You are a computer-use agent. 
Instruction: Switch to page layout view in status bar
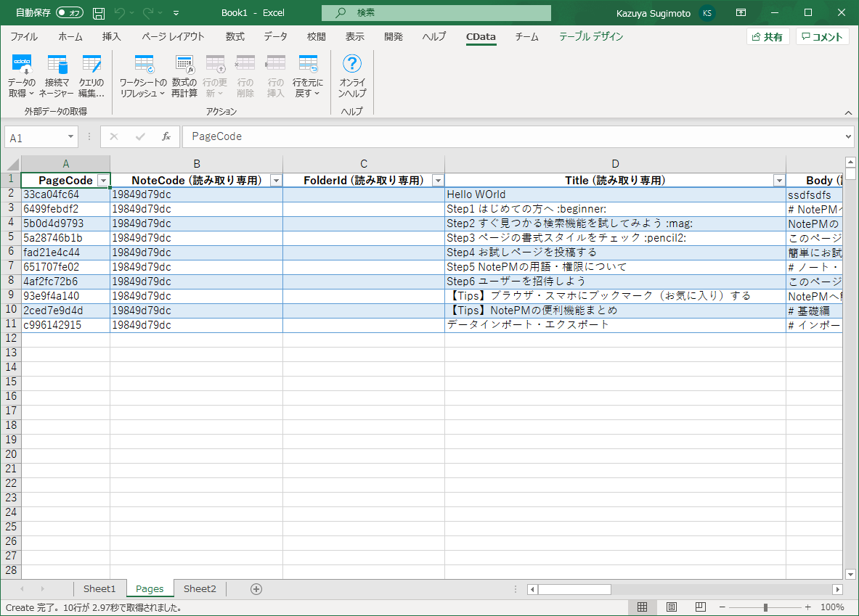click(x=672, y=607)
